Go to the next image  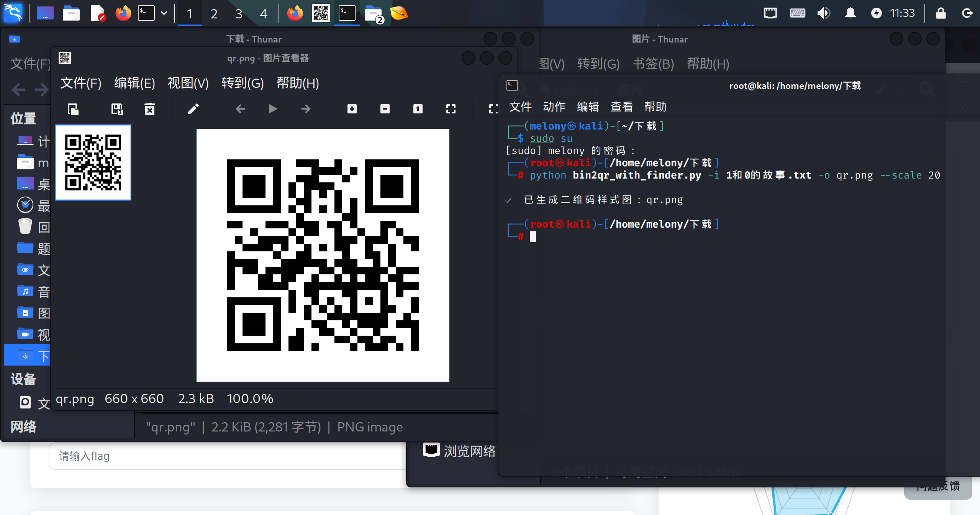[306, 109]
